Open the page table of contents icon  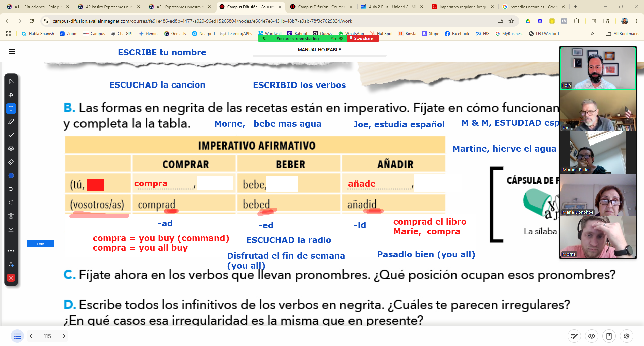pyautogui.click(x=12, y=51)
